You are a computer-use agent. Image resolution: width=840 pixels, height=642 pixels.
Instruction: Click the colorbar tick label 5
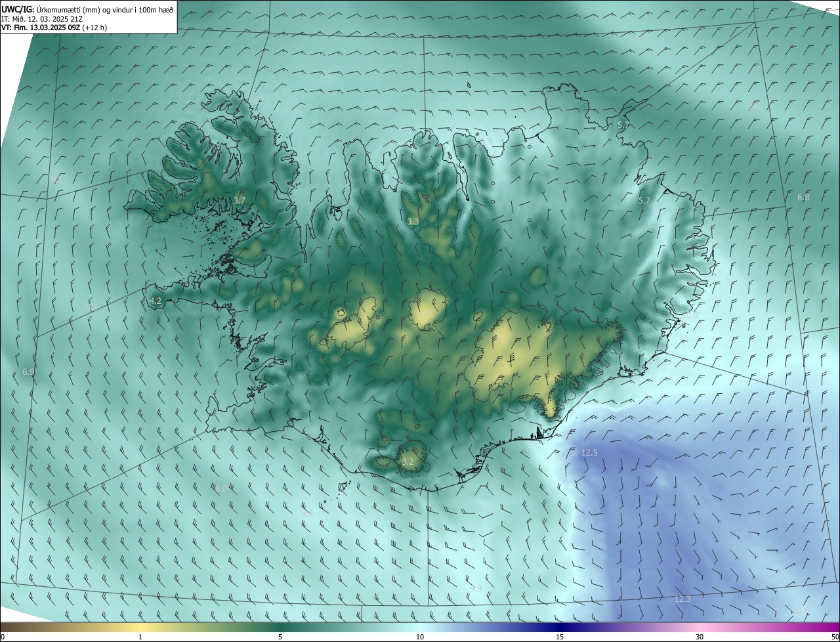pyautogui.click(x=280, y=637)
